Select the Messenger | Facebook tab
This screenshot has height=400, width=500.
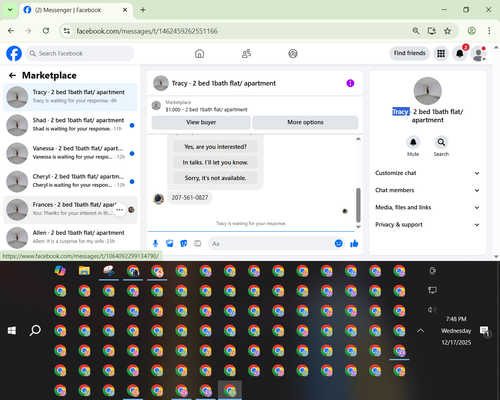click(76, 10)
